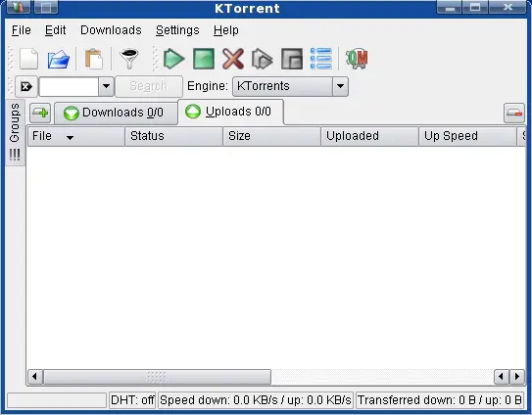
Task: Click the remove tab minus icon
Action: click(x=514, y=113)
